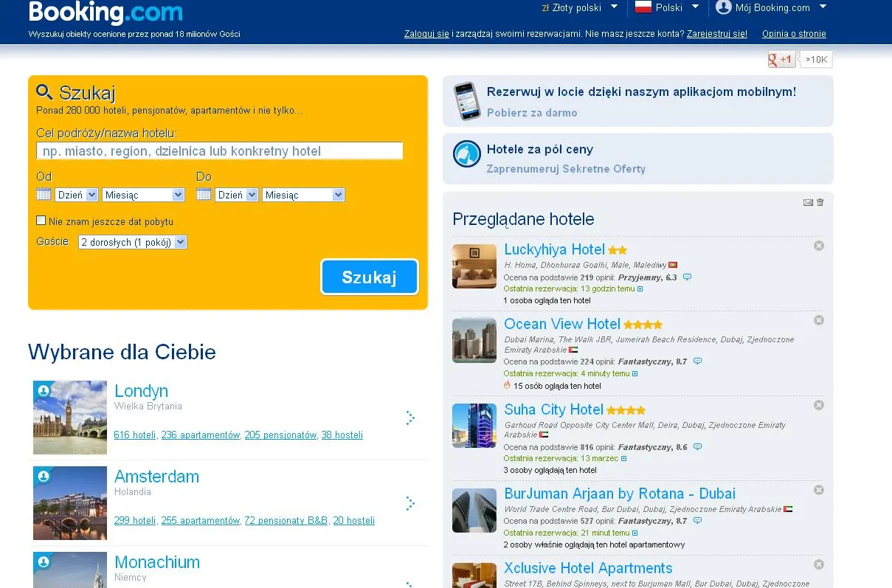Open the Suha City Hotel title link
The height and width of the screenshot is (588, 892).
tap(553, 409)
